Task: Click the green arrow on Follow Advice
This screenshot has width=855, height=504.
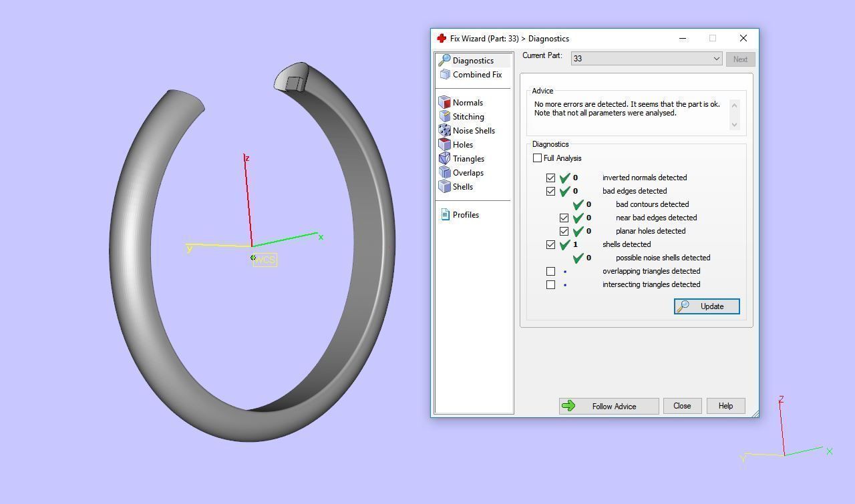Action: [568, 406]
